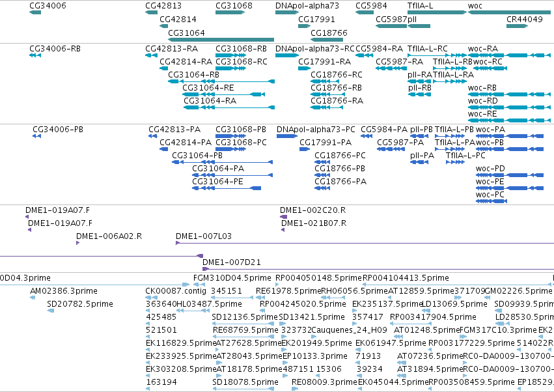Open protein CG42813-PA
Viewport: 554px width, 392px height.
click(x=174, y=130)
